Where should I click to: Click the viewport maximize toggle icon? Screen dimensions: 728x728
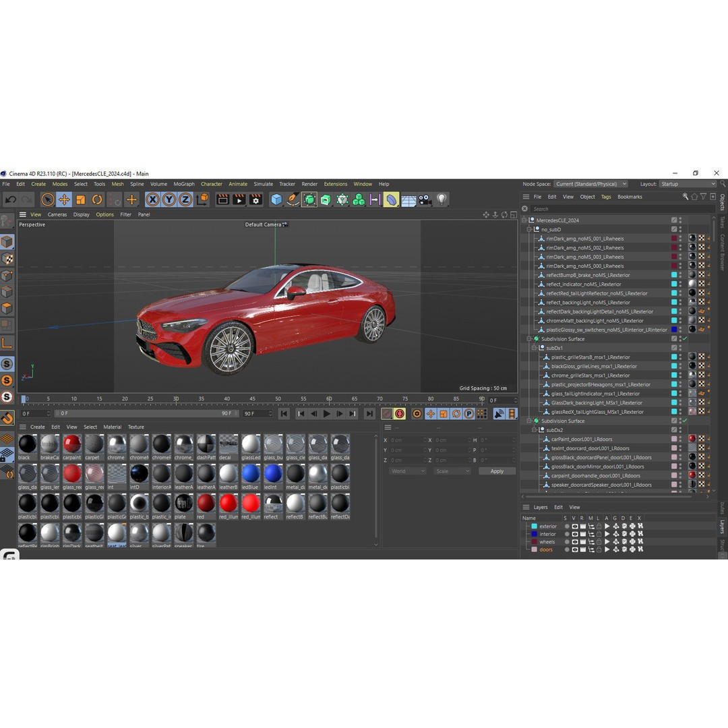pyautogui.click(x=514, y=214)
